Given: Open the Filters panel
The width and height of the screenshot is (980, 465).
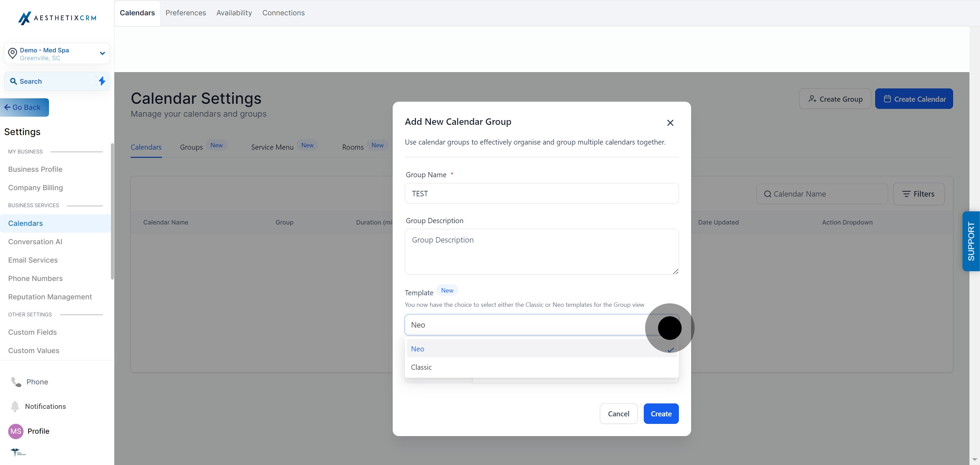Looking at the screenshot, I should 918,194.
